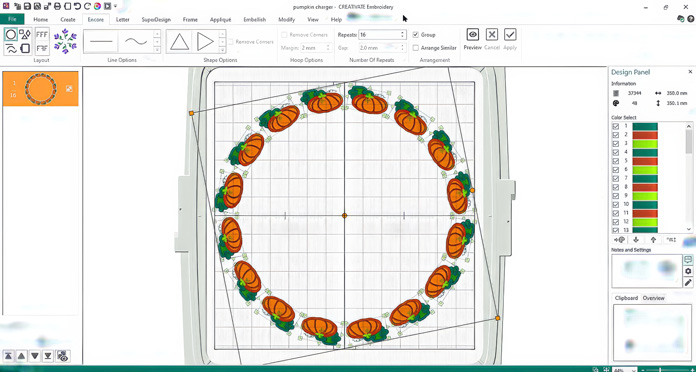Switch to the Overview tab
696x372 pixels.
click(653, 298)
